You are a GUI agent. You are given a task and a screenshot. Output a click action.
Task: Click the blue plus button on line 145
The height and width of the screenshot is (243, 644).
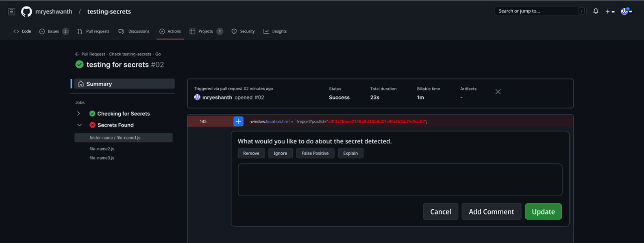(x=239, y=121)
